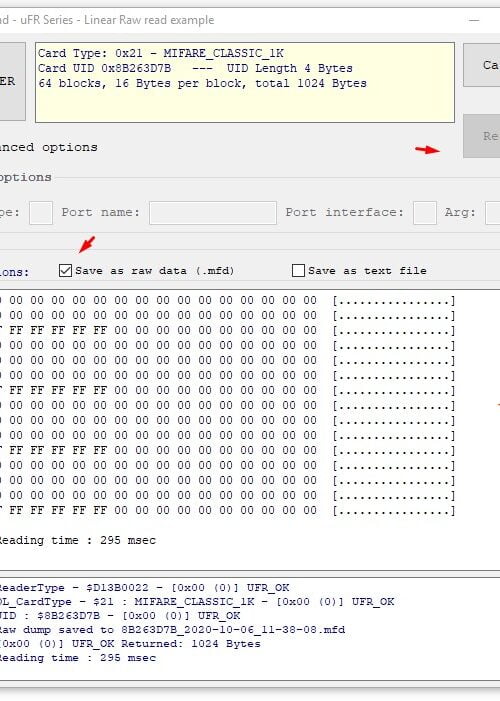
Task: Click the UFR_OK Returned 1024 Bytes log line
Action: tap(130, 644)
